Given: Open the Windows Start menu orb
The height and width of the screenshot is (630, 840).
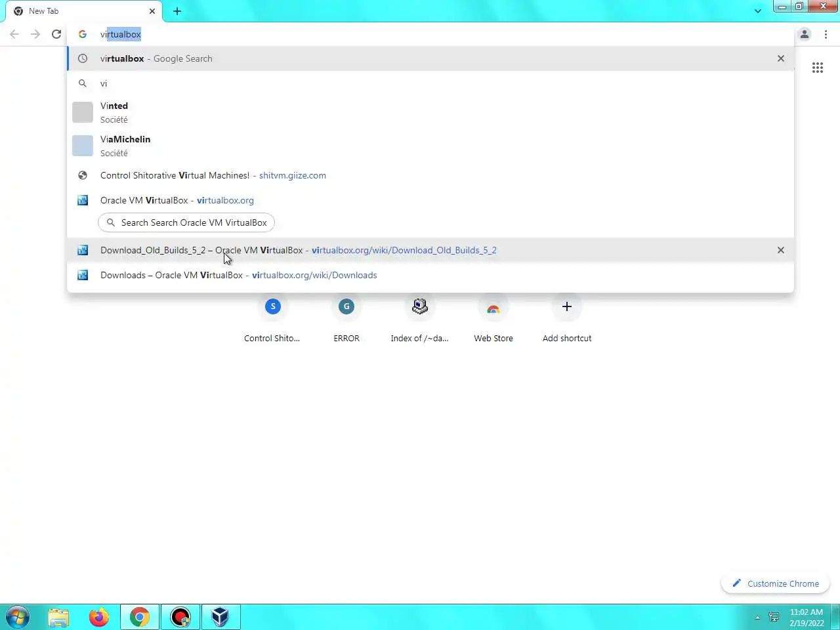Looking at the screenshot, I should click(x=18, y=617).
